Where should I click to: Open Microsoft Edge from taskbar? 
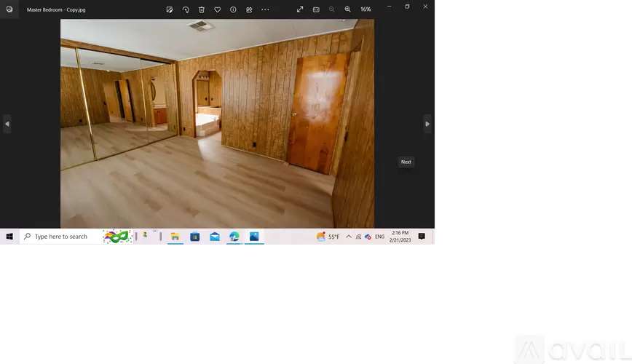point(234,237)
